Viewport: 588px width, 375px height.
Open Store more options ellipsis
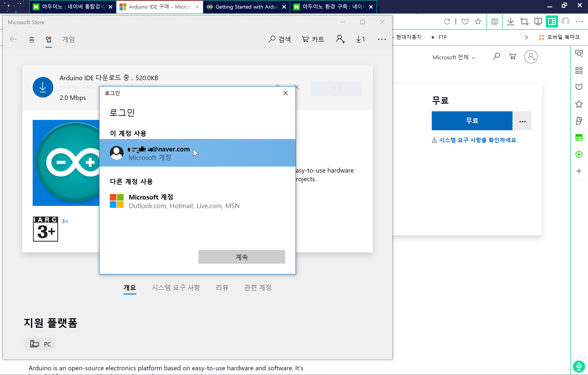(x=382, y=39)
